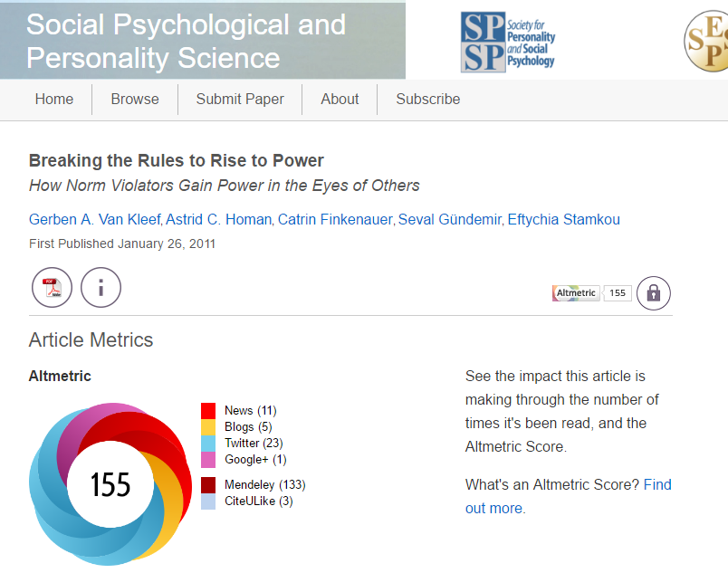Click the Altmetric donut score graphic
This screenshot has height=573, width=728.
(110, 484)
